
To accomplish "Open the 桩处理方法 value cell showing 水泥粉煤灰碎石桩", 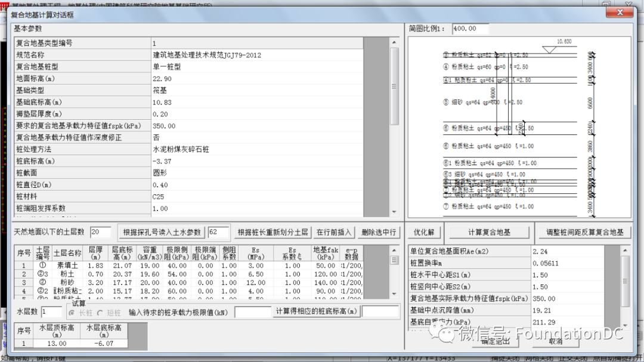I will click(x=256, y=149).
